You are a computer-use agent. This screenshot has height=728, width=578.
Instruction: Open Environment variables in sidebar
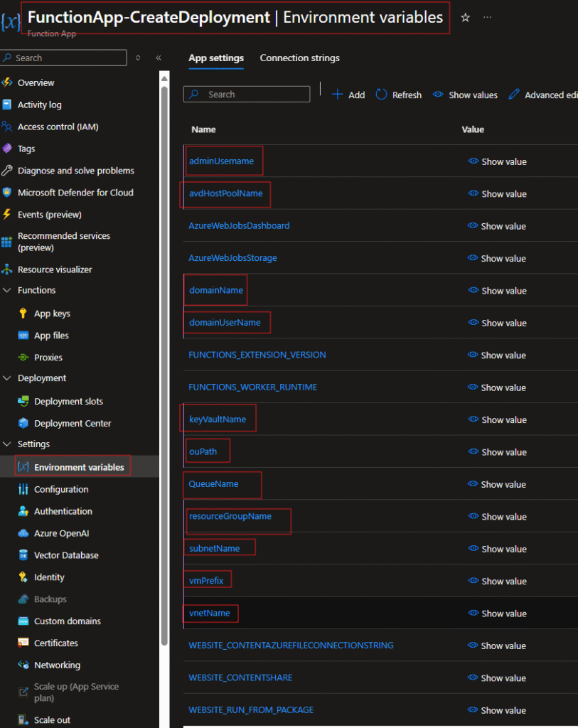coord(79,467)
